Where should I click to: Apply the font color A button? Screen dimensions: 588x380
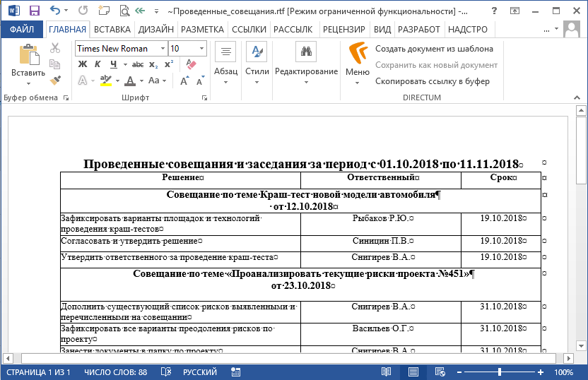pos(130,81)
